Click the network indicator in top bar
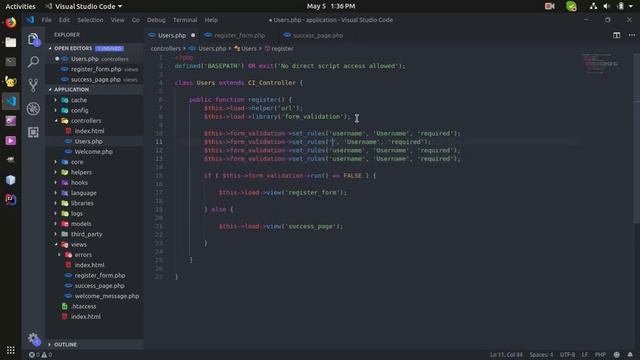The width and height of the screenshot is (640, 360). click(x=593, y=6)
